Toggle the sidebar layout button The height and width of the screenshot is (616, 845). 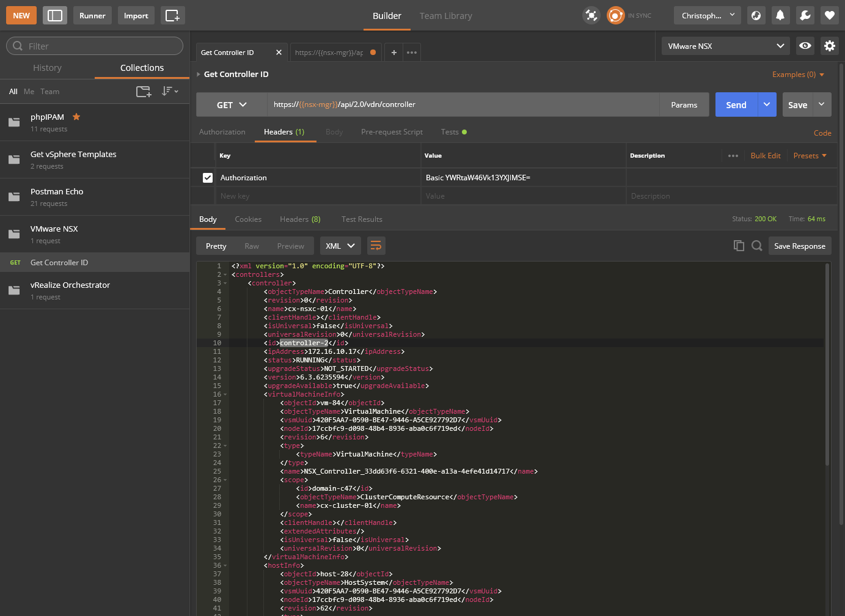[x=55, y=15]
